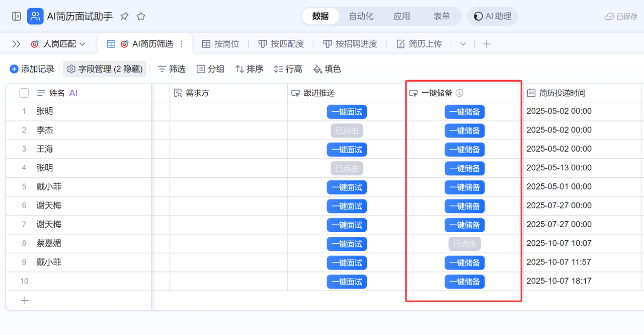Click the info icon beside 一键储备 header

point(459,93)
